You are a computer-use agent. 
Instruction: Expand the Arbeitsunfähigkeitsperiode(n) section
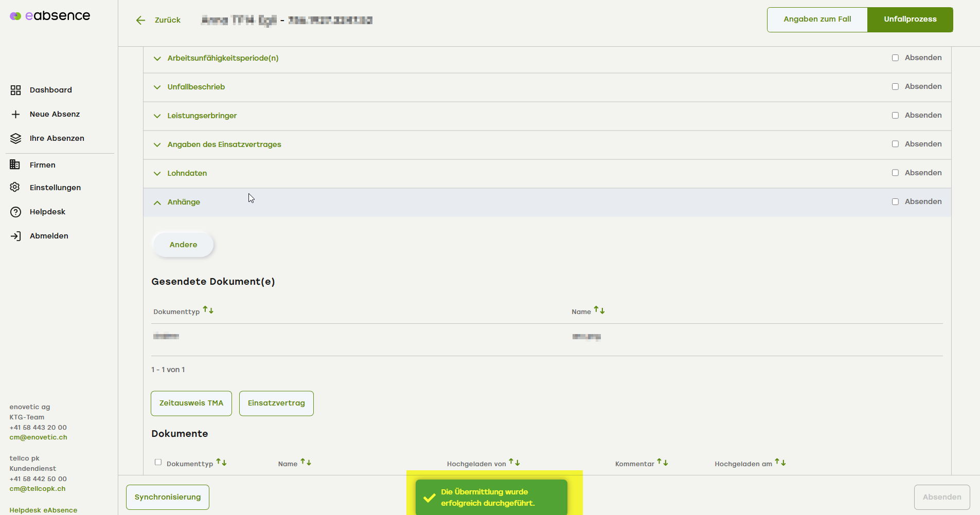click(223, 58)
